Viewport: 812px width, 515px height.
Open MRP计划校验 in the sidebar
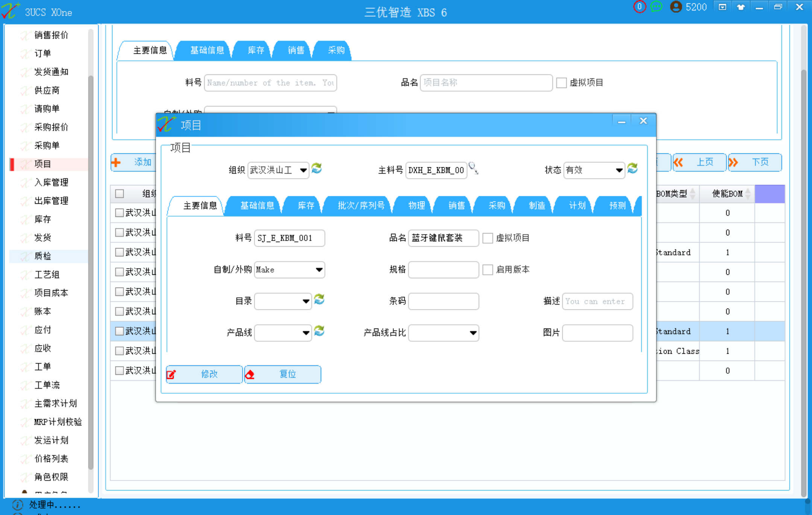[58, 422]
